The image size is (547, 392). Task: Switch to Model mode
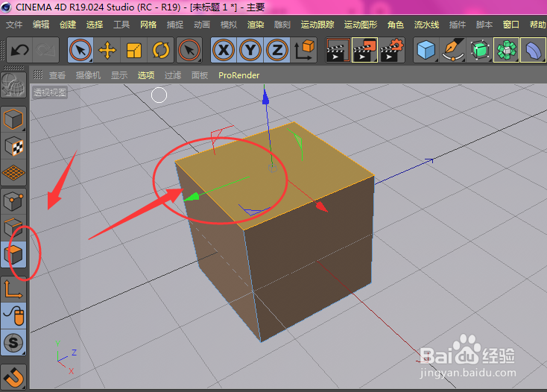point(13,119)
